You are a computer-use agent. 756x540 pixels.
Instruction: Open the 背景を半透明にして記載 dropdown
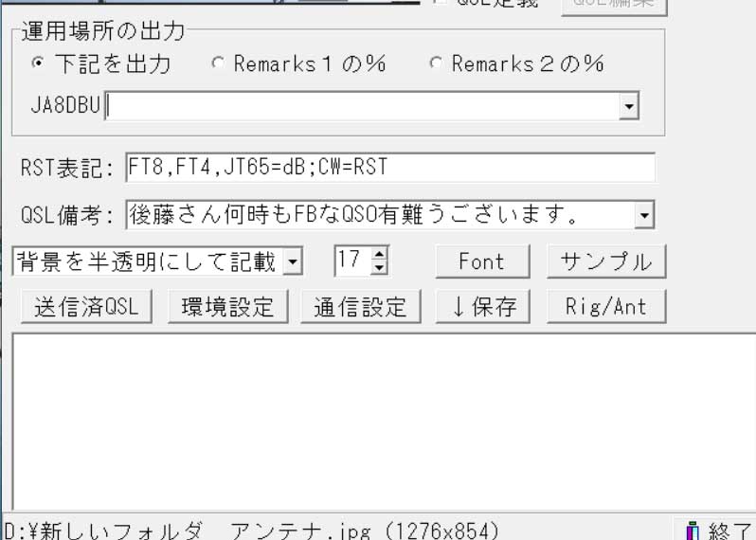click(293, 261)
